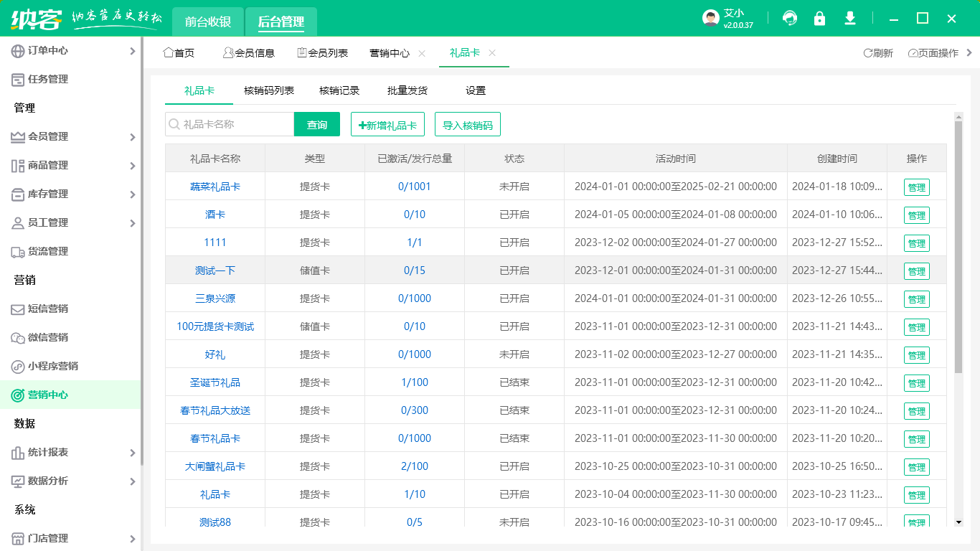Click the customer service headset icon

(x=790, y=19)
